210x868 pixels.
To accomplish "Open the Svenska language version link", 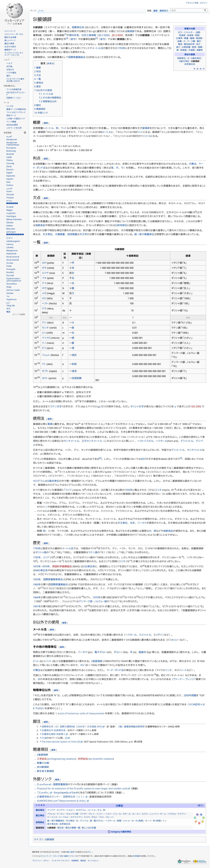I will pos(10,293).
